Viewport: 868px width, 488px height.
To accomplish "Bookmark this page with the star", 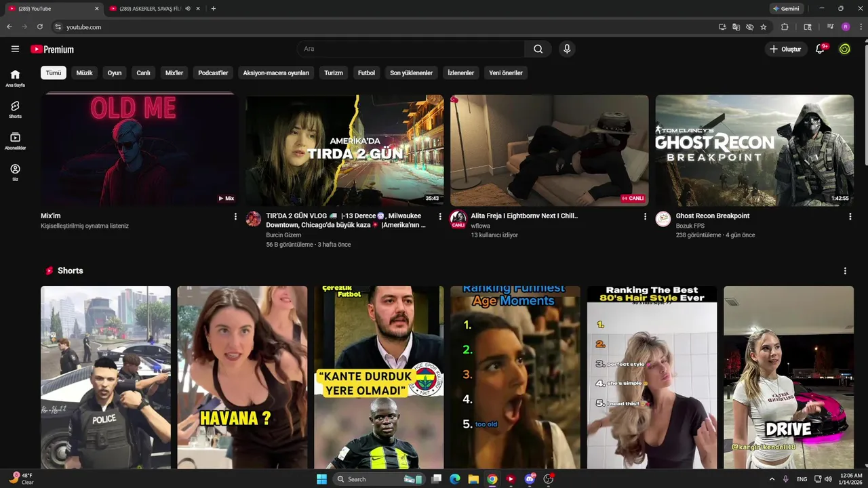I will coord(764,27).
